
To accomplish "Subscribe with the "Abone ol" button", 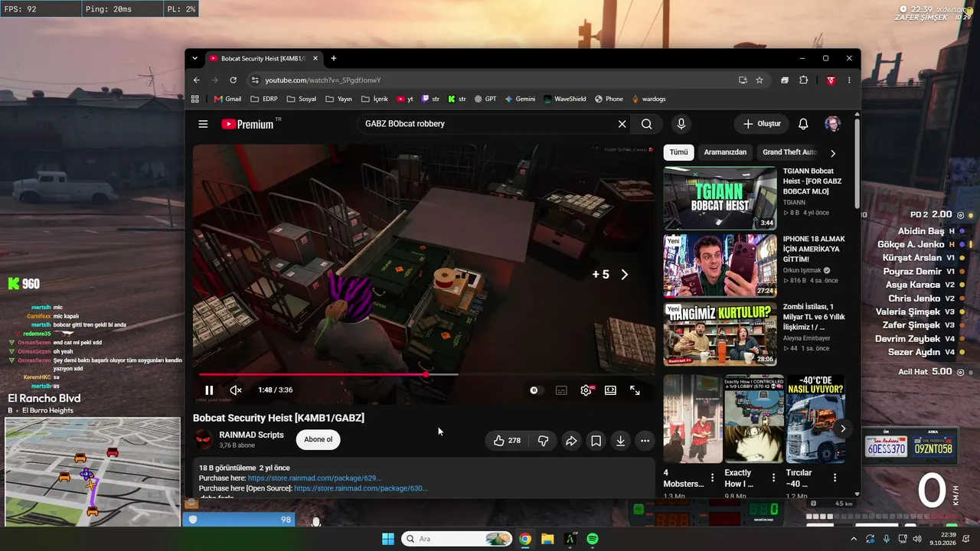I will [x=318, y=439].
